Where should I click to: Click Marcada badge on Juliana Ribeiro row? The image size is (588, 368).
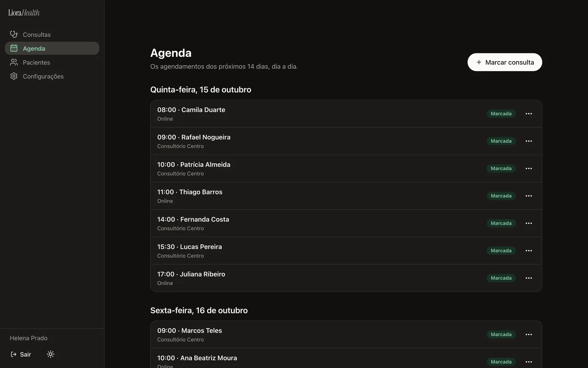click(501, 278)
